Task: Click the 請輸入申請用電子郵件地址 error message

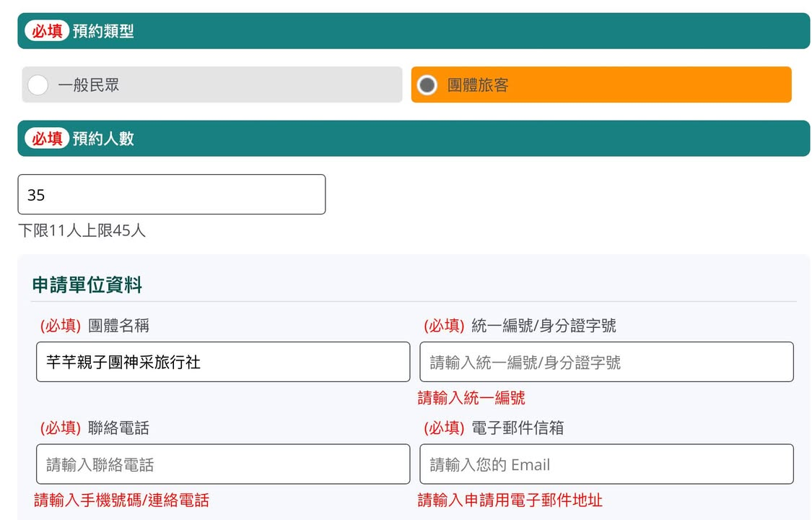Action: point(510,500)
